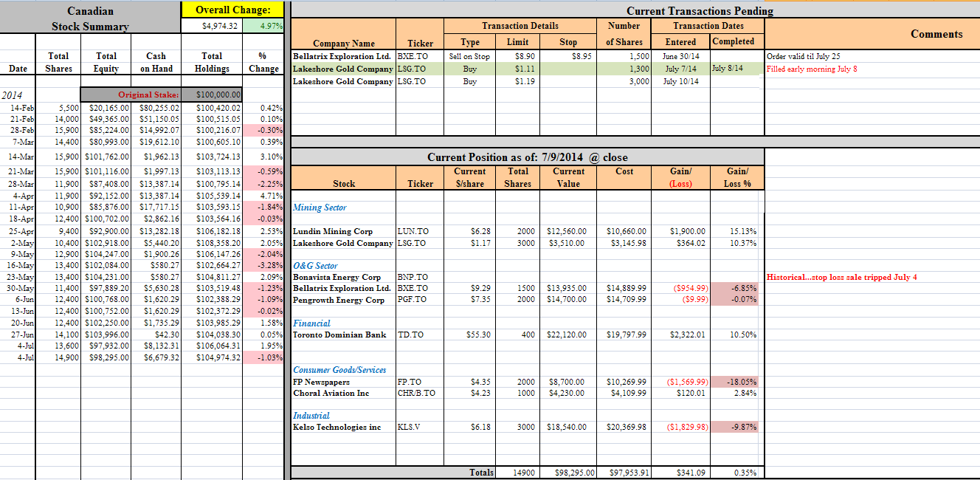
Task: Click the "Current Position as of: 7/9/2014" heading
Action: [x=528, y=157]
